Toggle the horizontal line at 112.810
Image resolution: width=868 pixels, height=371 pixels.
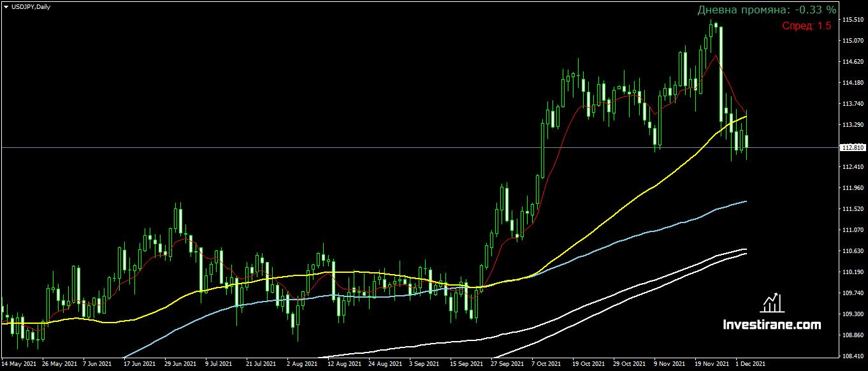[x=382, y=147]
